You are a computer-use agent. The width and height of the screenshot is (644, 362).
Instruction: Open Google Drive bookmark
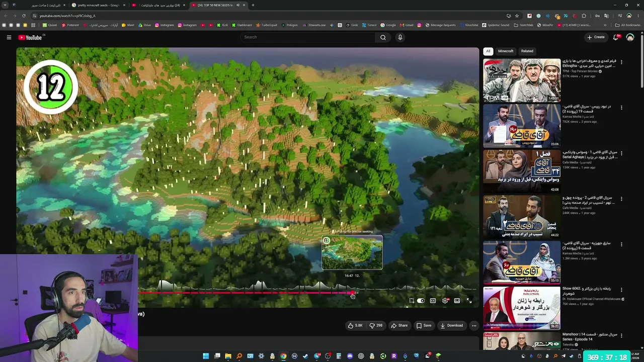[144, 25]
